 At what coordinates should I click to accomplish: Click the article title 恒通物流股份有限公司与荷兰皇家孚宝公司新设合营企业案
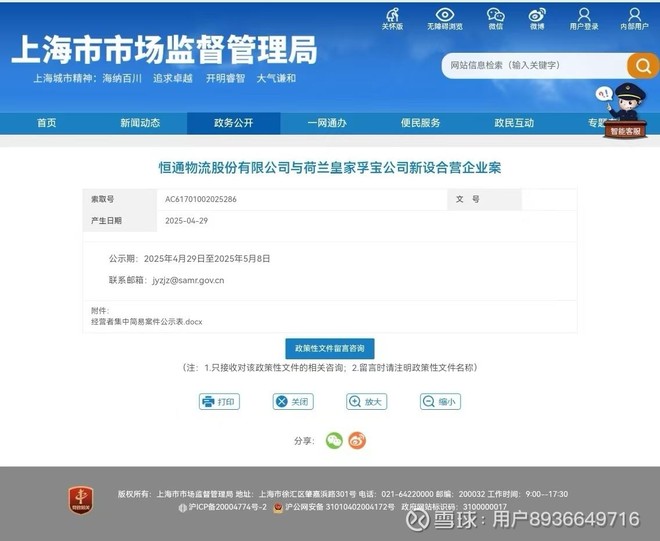pyautogui.click(x=330, y=168)
